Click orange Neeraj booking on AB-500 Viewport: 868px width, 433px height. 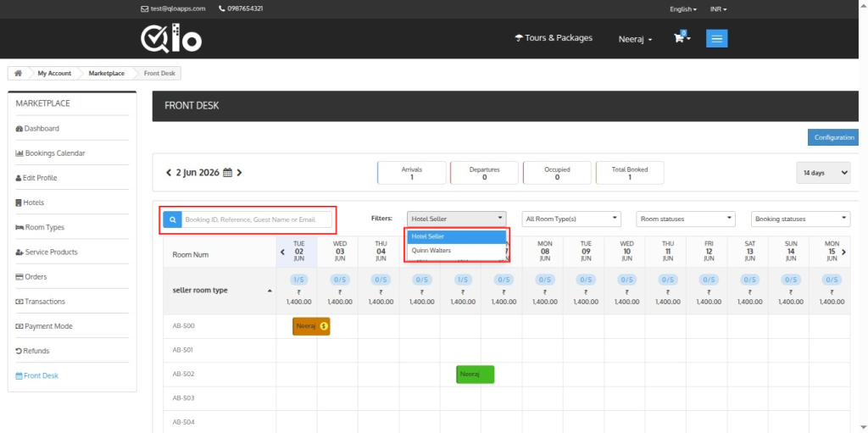[x=311, y=327]
